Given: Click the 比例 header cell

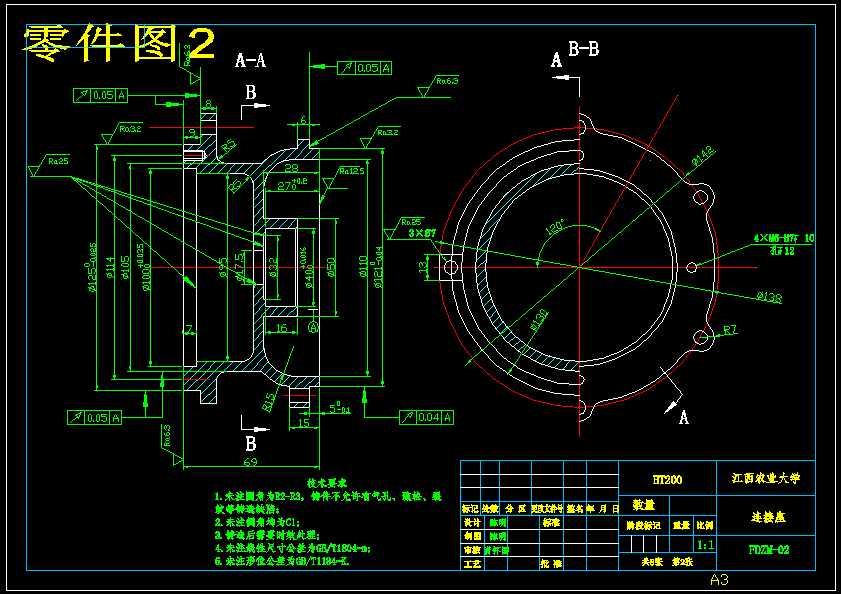Looking at the screenshot, I should tap(705, 525).
